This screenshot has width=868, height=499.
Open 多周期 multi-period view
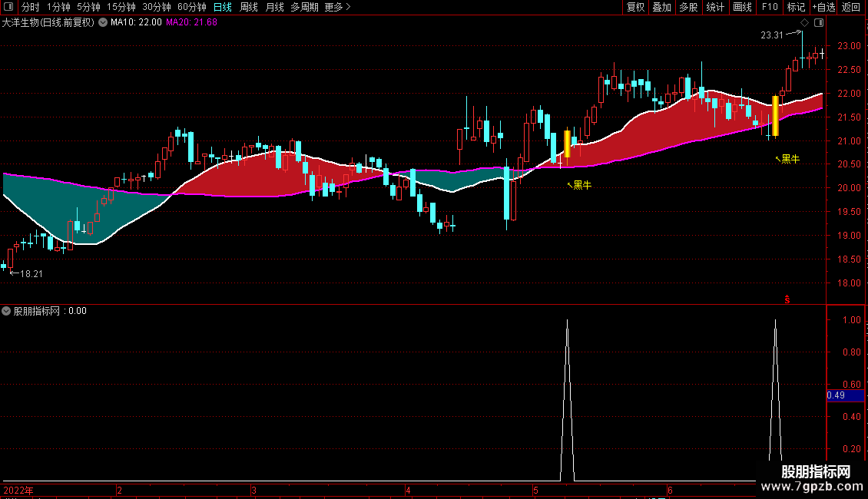[x=304, y=7]
